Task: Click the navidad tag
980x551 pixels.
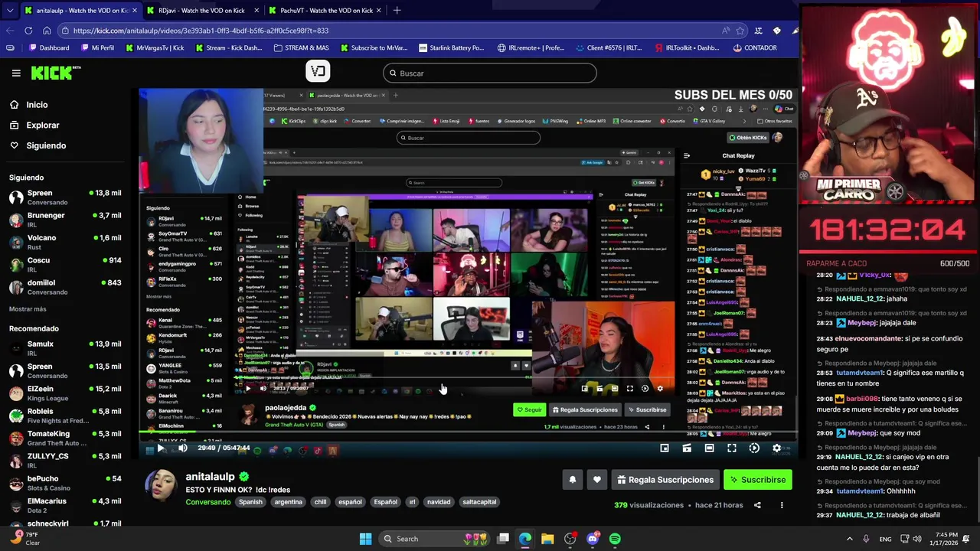Action: click(439, 502)
